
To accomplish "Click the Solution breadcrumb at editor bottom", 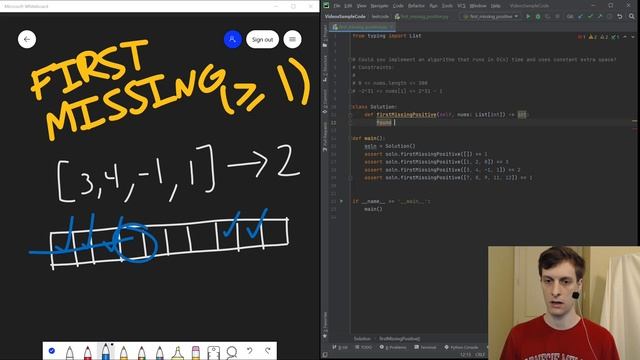I will click(x=362, y=339).
